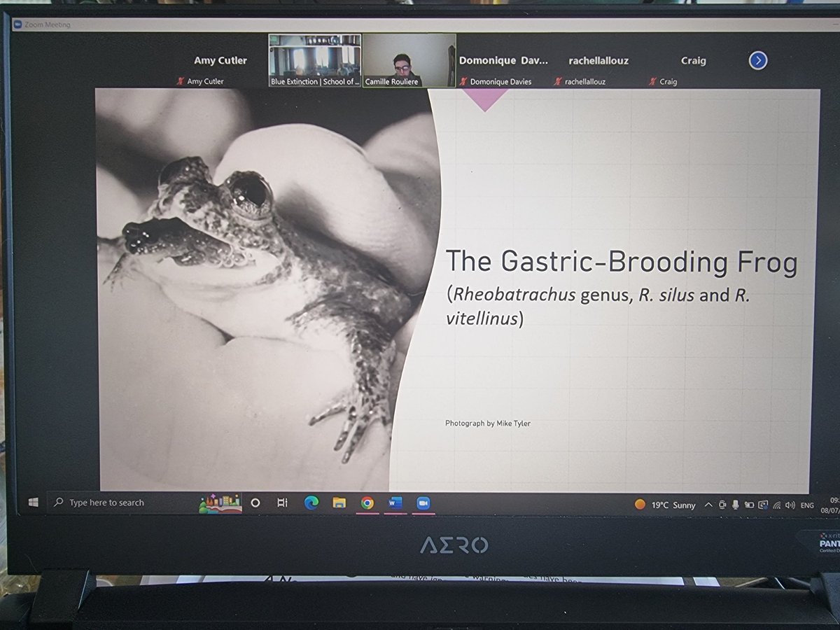Click 'The Gastric-Brooding Frog' slide title

[622, 262]
